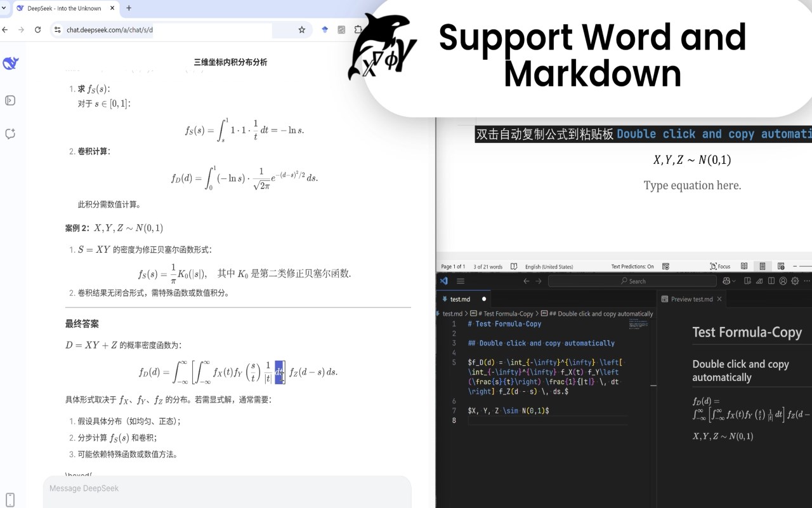Open the VS Code hamburger menu
This screenshot has height=508, width=812.
461,281
